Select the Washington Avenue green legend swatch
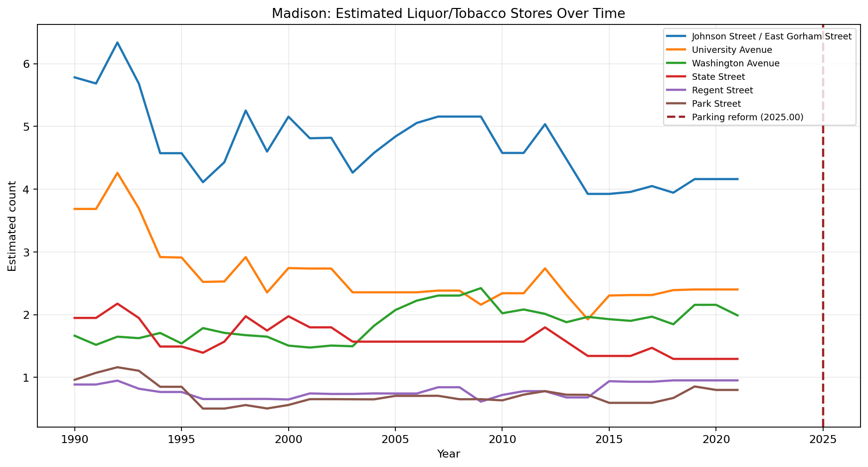 coord(677,63)
